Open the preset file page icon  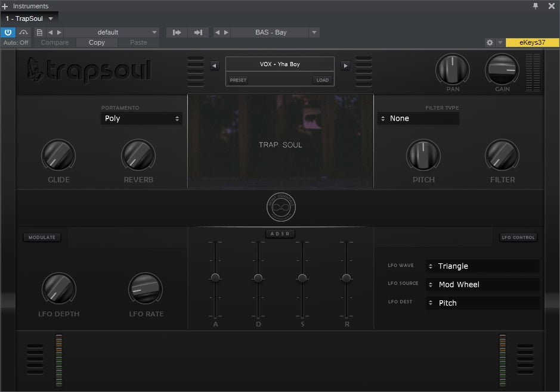click(39, 32)
